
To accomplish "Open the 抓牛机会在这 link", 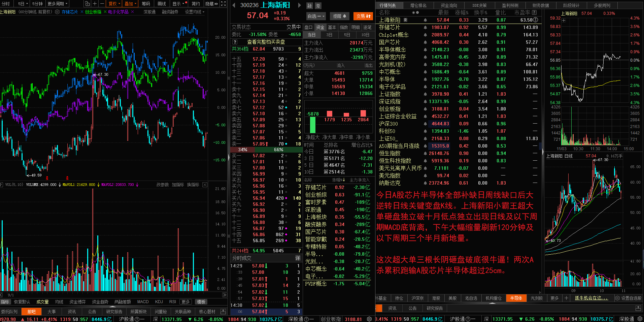I will [x=591, y=298].
